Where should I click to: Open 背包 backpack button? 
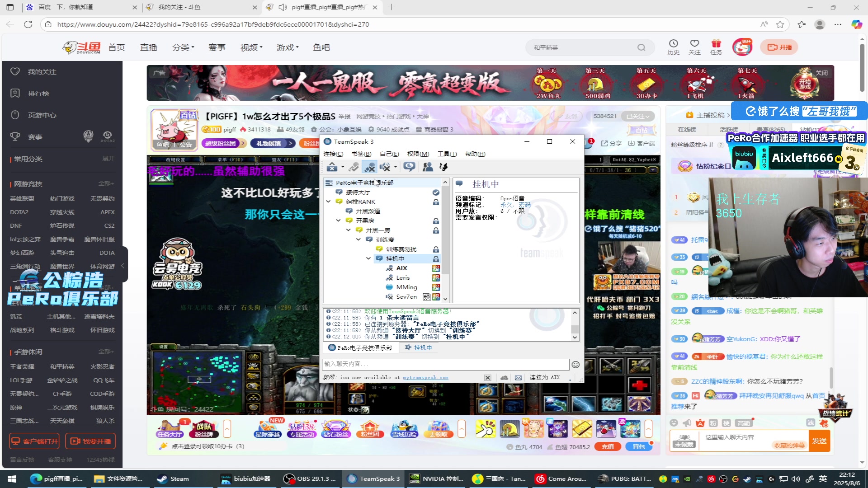point(639,446)
